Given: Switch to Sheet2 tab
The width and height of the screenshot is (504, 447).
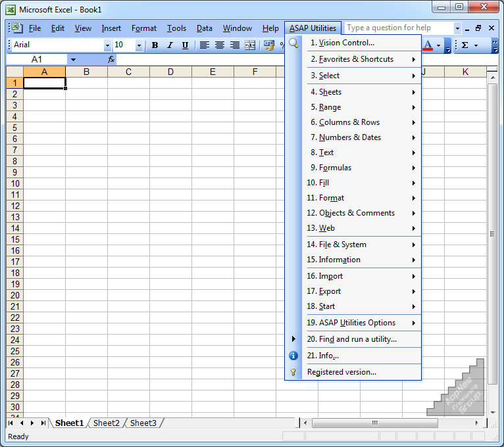Looking at the screenshot, I should [x=107, y=423].
